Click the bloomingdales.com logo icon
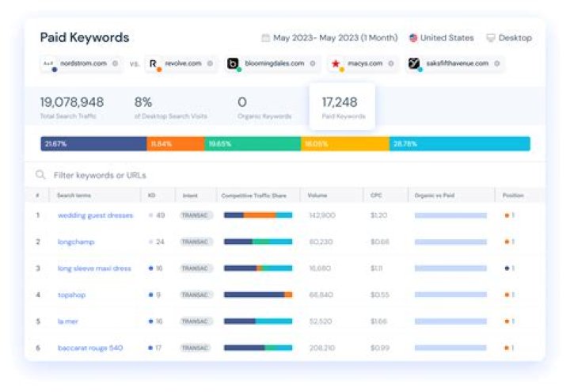 (233, 63)
